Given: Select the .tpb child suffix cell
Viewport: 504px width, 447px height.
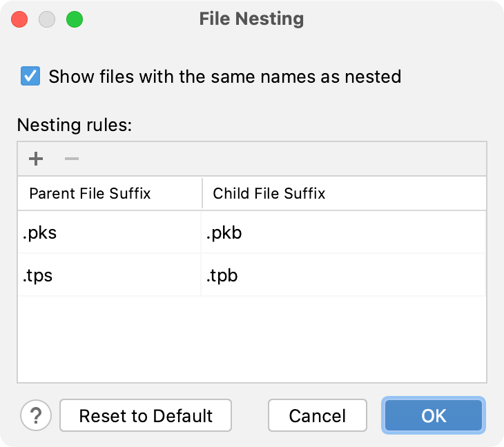Looking at the screenshot, I should pos(343,275).
